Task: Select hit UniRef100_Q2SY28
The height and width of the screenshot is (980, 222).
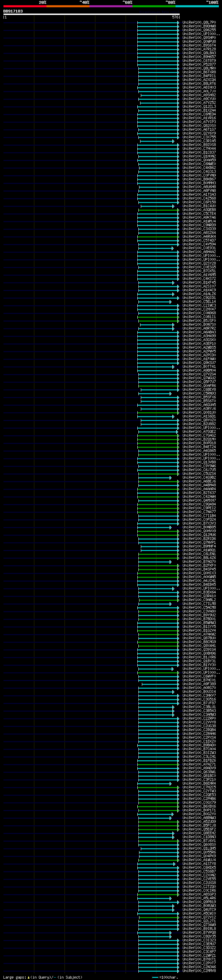Action: point(199,263)
